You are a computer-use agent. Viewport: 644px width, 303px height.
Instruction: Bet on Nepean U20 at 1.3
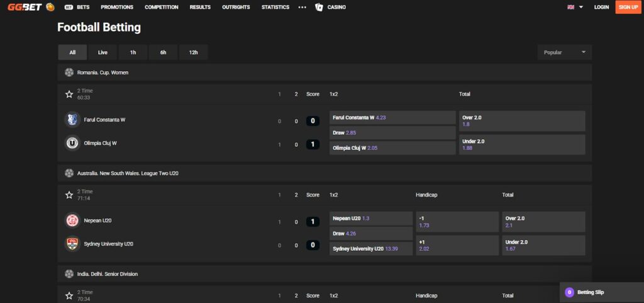pos(371,219)
